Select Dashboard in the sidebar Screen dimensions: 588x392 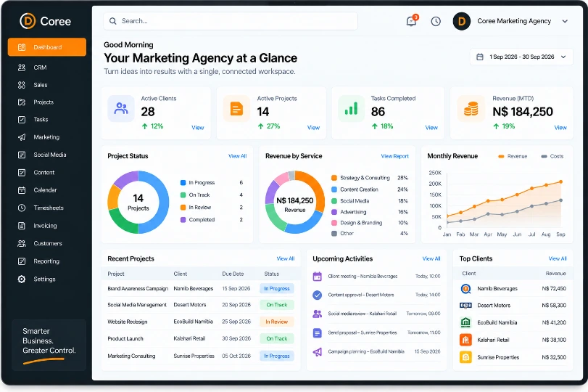[47, 47]
